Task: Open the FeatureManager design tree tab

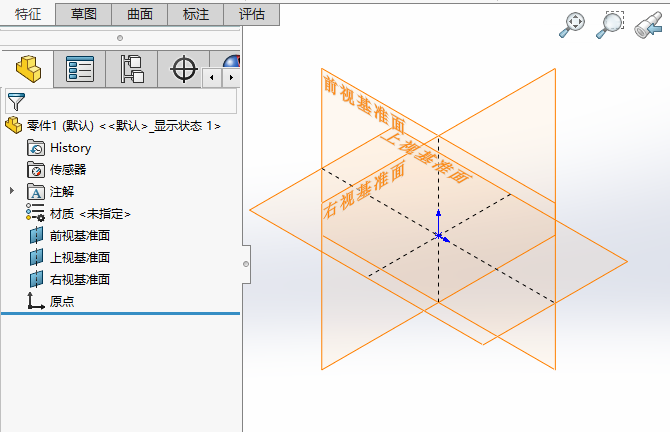Action: click(28, 69)
